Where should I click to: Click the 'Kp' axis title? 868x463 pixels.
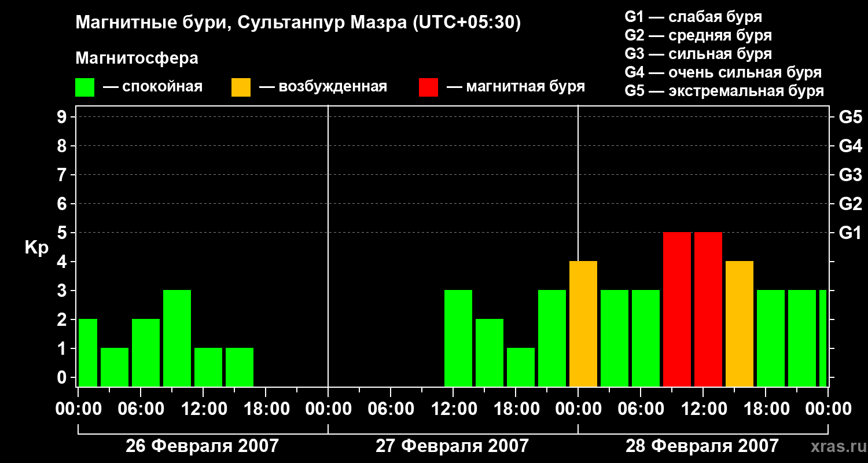36,248
